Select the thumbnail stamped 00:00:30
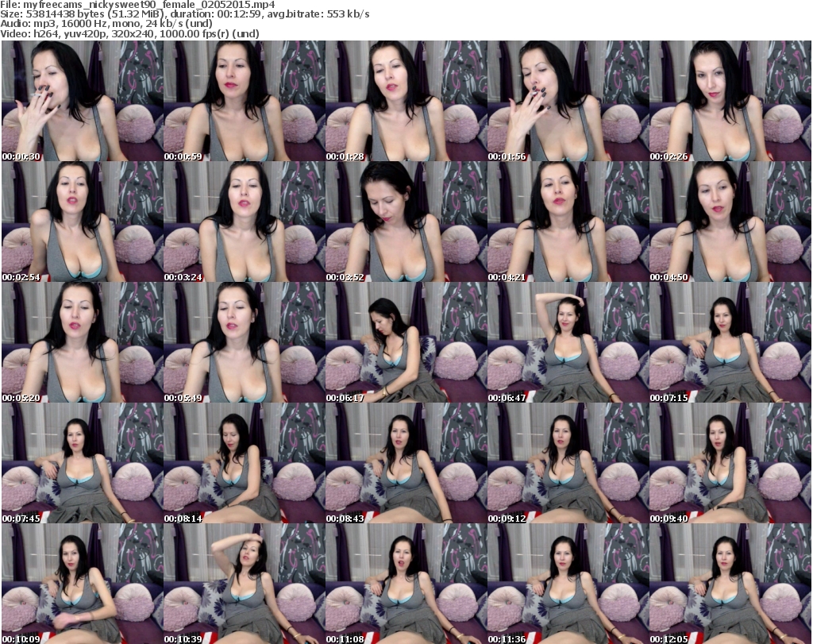 coord(83,101)
